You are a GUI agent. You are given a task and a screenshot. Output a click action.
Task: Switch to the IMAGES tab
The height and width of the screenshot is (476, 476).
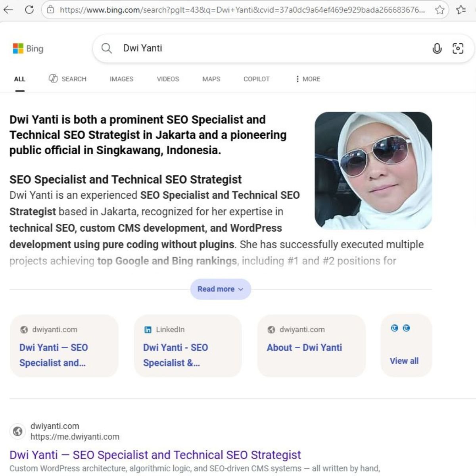pos(121,79)
